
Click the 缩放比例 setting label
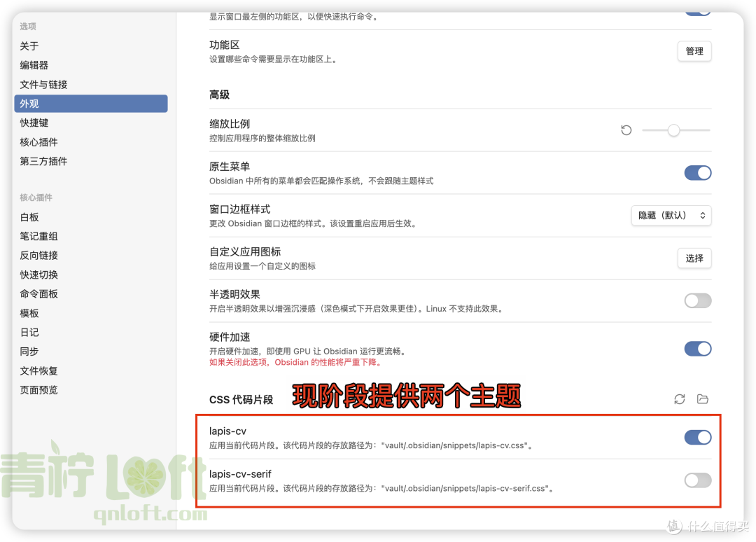pos(230,124)
